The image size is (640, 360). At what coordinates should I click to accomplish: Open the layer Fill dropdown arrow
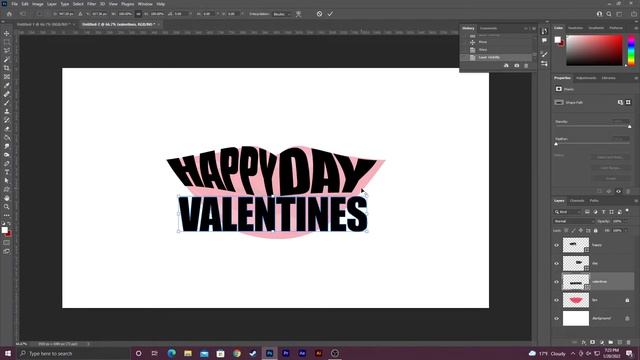pyautogui.click(x=627, y=231)
